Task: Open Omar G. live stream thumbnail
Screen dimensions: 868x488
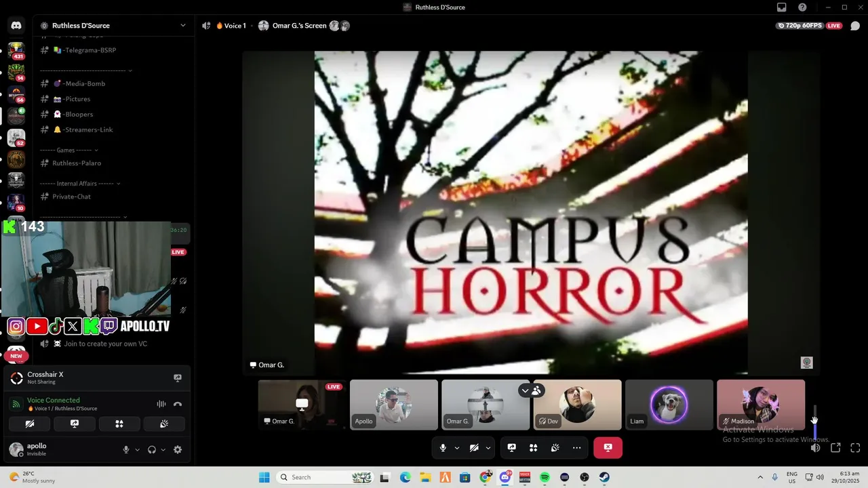Action: 302,405
